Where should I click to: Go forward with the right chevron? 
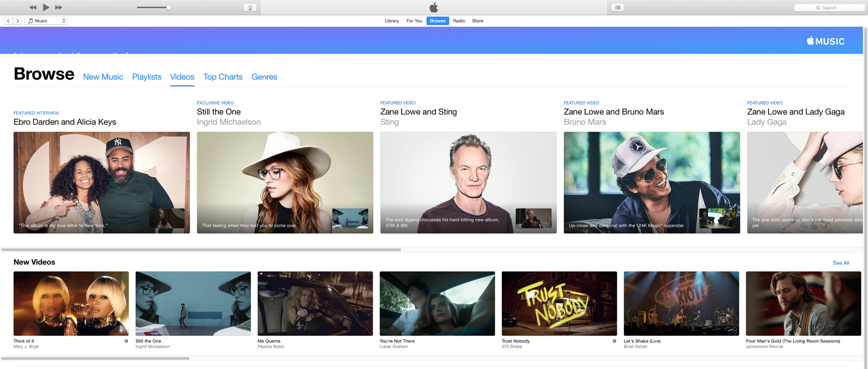[18, 21]
